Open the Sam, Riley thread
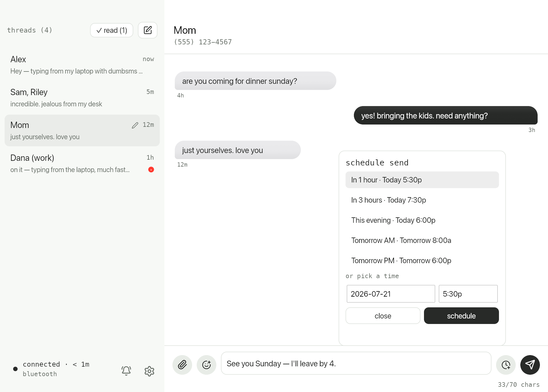Image resolution: width=548 pixels, height=392 pixels. coord(82,98)
